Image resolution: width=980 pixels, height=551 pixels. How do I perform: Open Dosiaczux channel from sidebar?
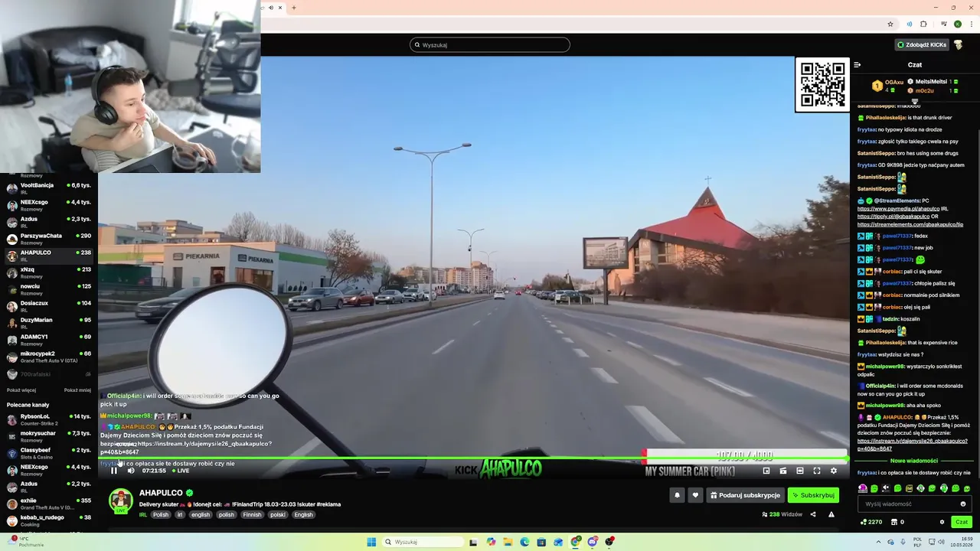tap(49, 306)
